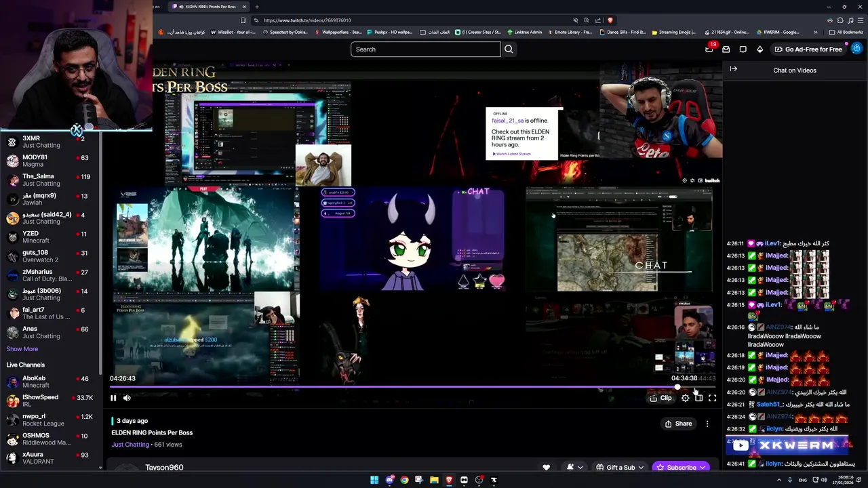Open MODY81 channel in sidebar

click(x=50, y=161)
